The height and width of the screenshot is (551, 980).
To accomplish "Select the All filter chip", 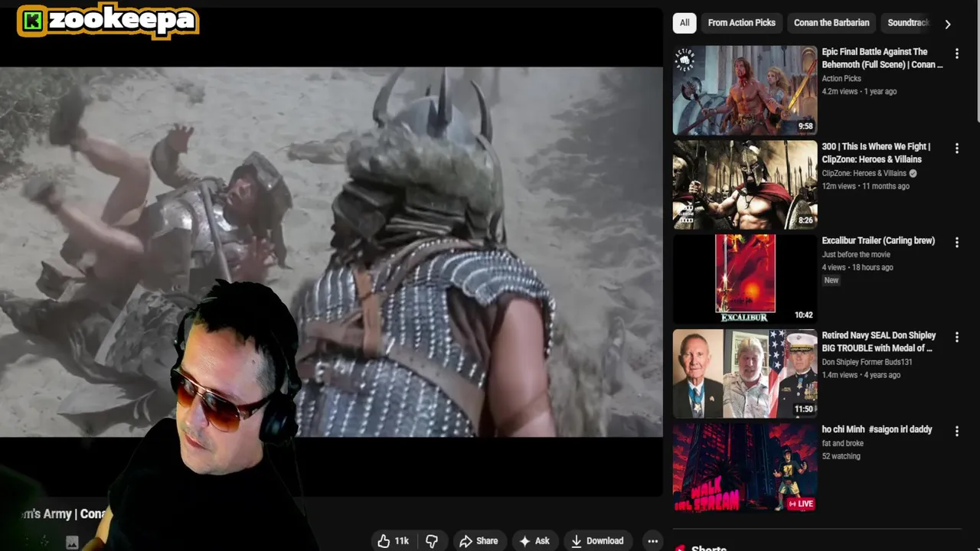I will click(684, 23).
